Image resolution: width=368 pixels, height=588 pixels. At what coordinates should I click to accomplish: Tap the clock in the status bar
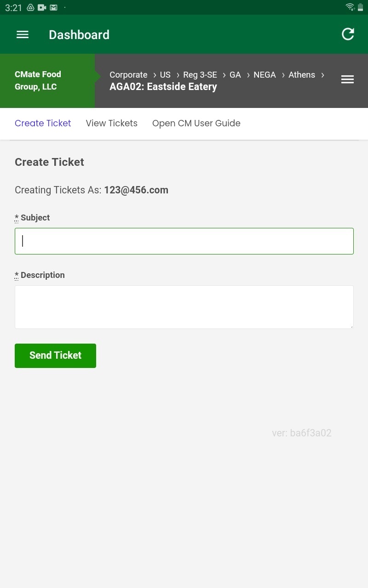pos(13,7)
